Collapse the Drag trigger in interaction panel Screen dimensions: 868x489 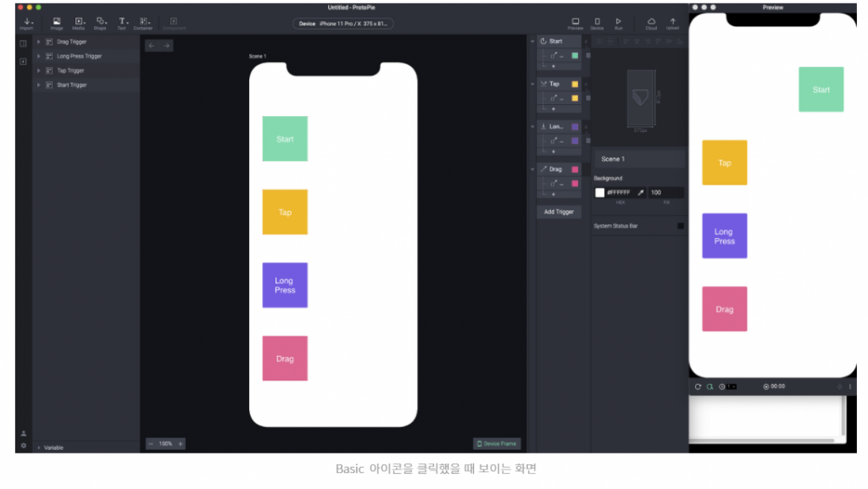[x=532, y=169]
